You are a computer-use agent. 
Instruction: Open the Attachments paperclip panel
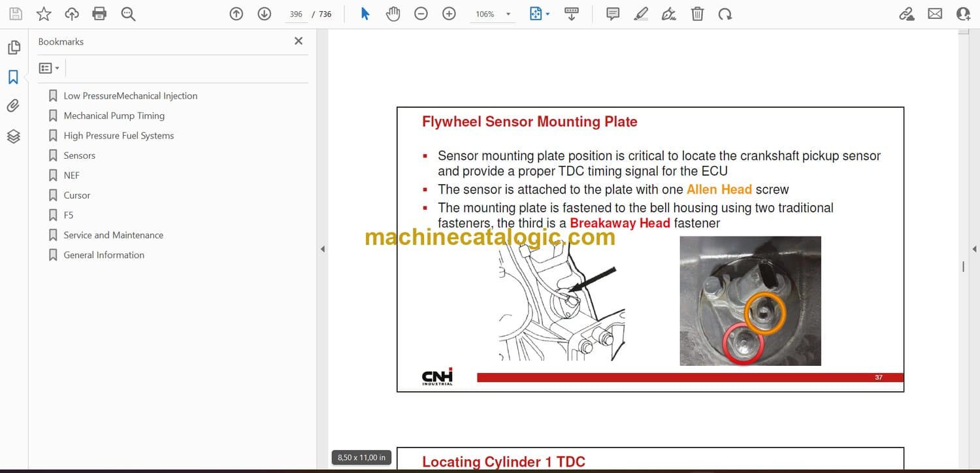click(14, 106)
